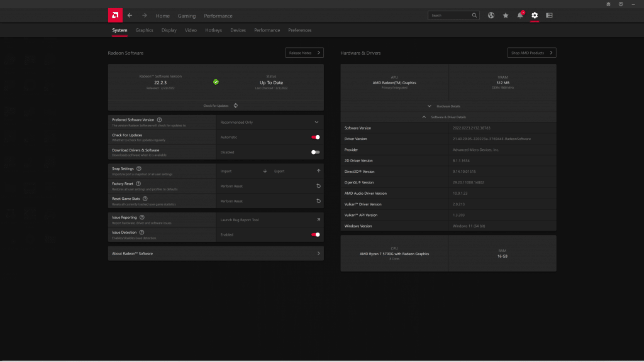Switch to the Display tab
The width and height of the screenshot is (644, 362).
coord(169,30)
